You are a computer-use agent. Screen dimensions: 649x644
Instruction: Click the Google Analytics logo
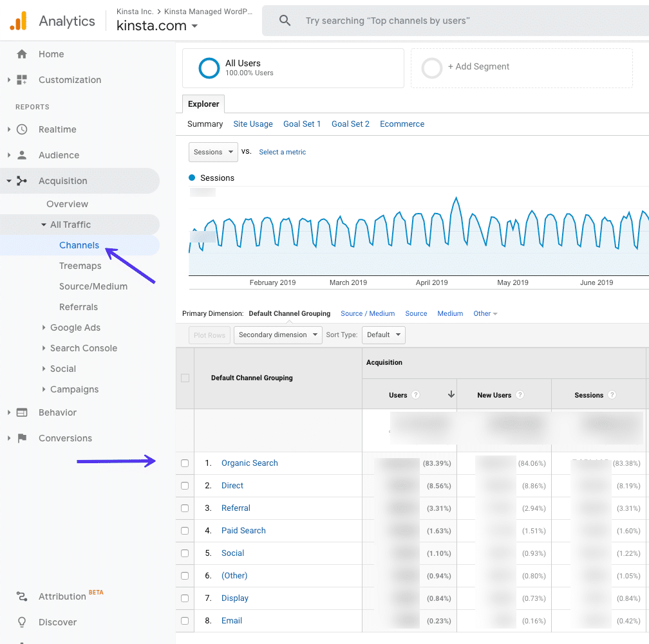[18, 20]
